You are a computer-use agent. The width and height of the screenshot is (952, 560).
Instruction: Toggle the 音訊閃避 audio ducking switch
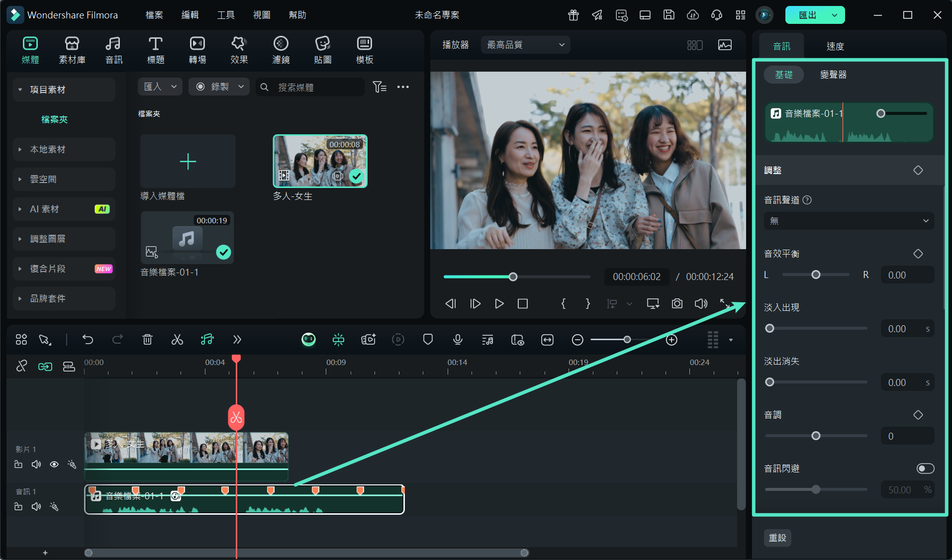click(x=925, y=468)
